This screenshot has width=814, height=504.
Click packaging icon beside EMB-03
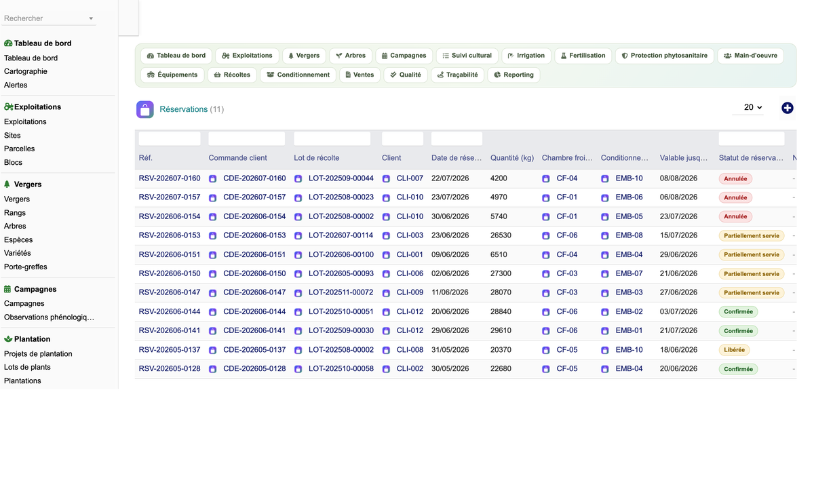pos(605,293)
